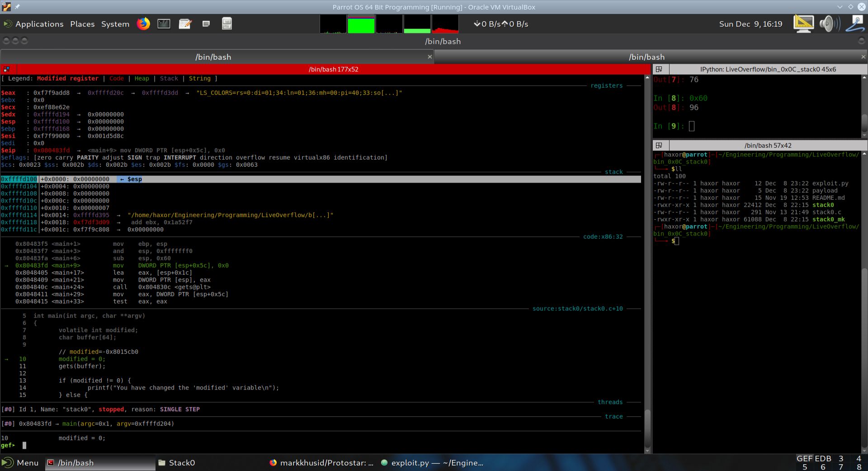Click 'README.md' in the file listing
The height and width of the screenshot is (471, 868).
(828, 198)
